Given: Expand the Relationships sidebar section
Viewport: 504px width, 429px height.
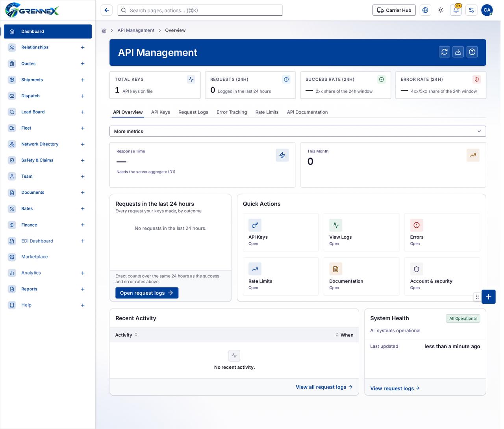Looking at the screenshot, I should (83, 47).
